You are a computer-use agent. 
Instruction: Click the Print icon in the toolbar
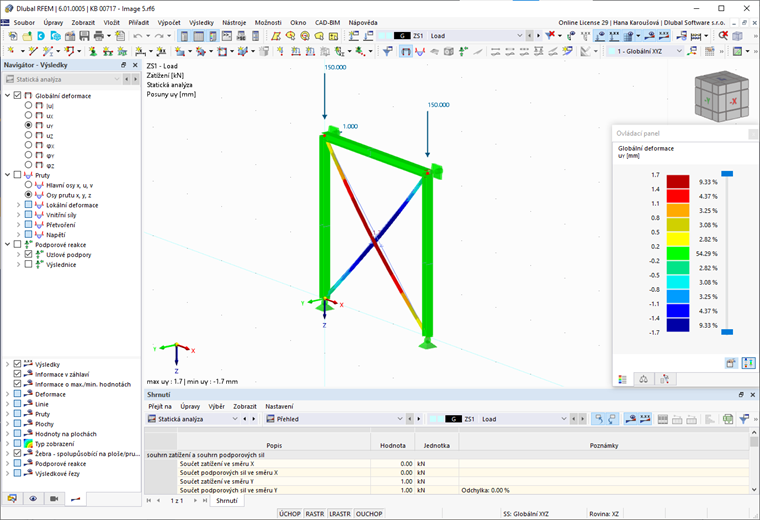pos(99,36)
